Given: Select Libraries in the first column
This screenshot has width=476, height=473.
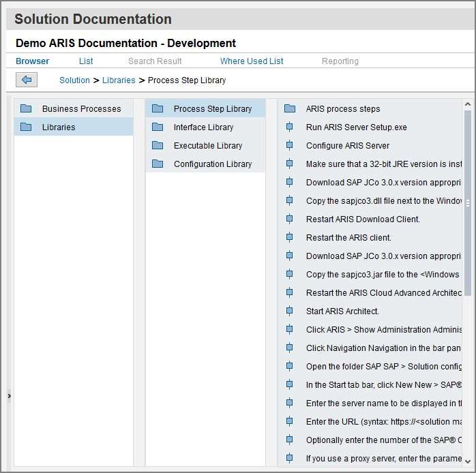Looking at the screenshot, I should [x=74, y=127].
